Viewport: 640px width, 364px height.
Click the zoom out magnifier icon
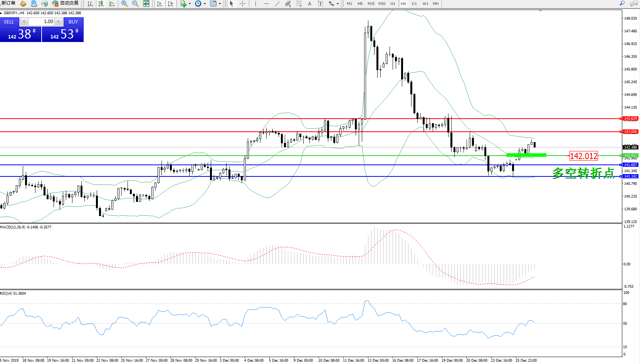coord(135,3)
